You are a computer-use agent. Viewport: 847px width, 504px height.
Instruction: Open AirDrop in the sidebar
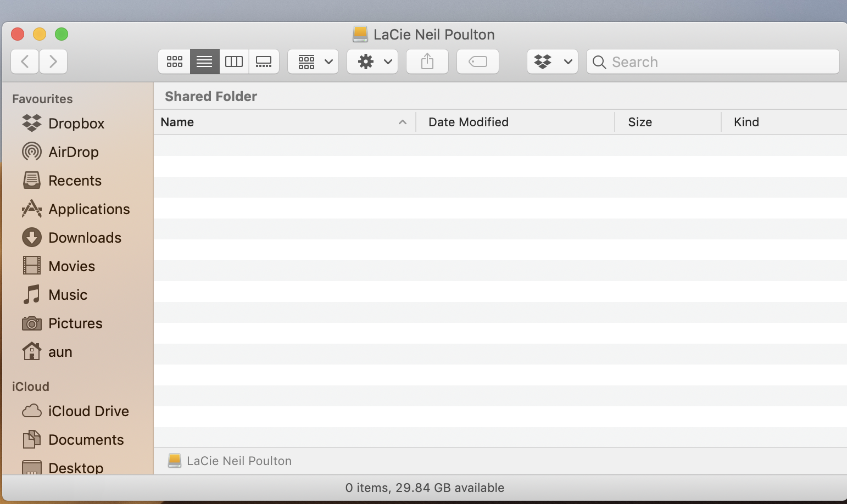73,152
